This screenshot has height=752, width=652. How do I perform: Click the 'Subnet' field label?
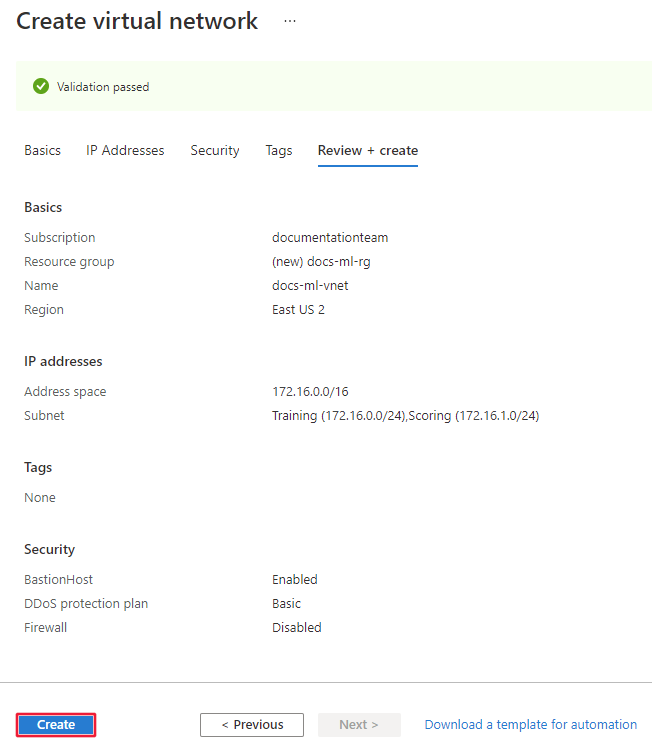click(x=44, y=416)
